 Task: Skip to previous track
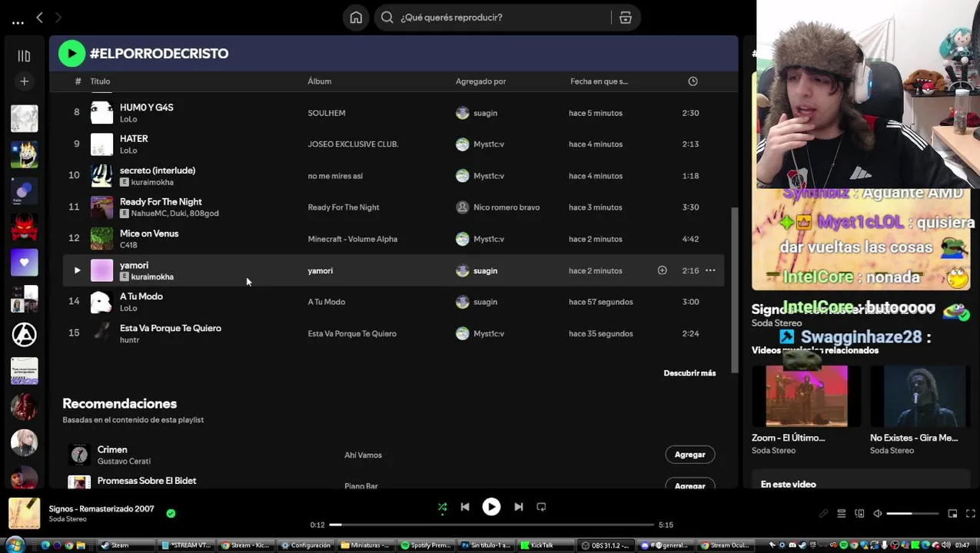[x=465, y=507]
